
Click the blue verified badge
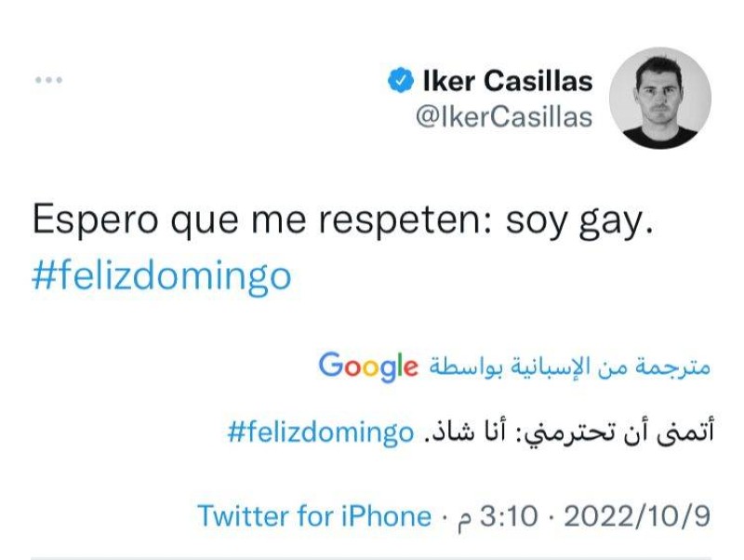point(400,81)
